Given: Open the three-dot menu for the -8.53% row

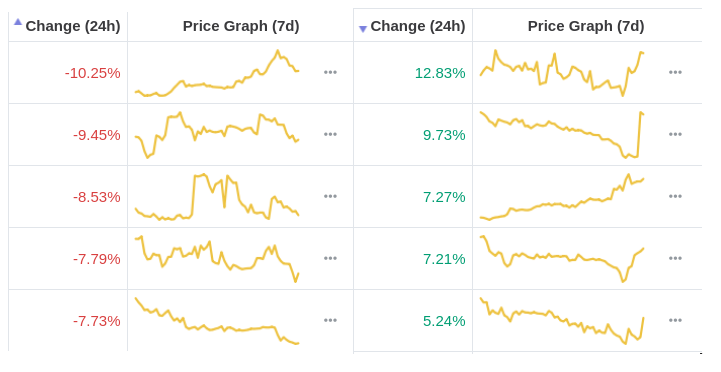Looking at the screenshot, I should point(330,196).
